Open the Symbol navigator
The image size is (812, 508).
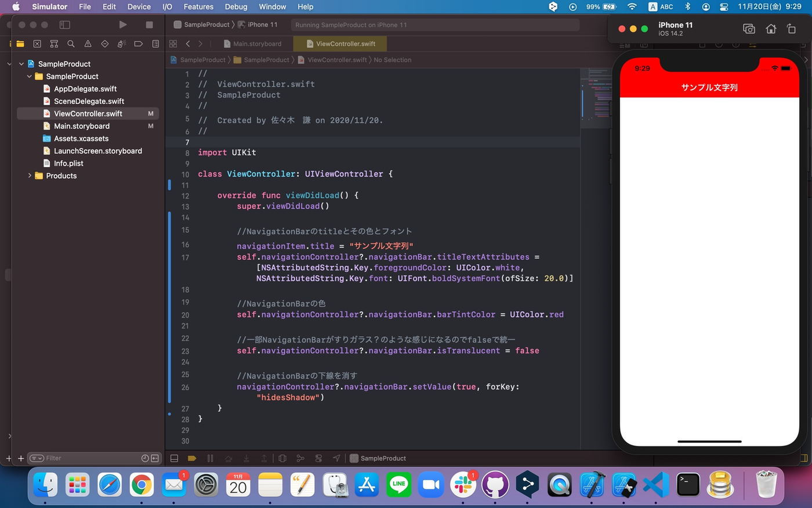click(x=54, y=44)
